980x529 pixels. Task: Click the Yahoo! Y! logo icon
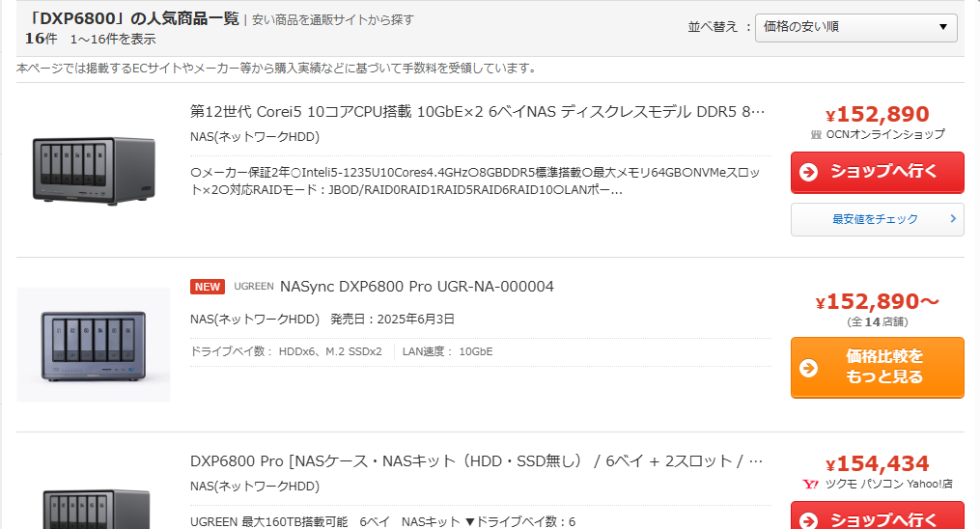811,484
